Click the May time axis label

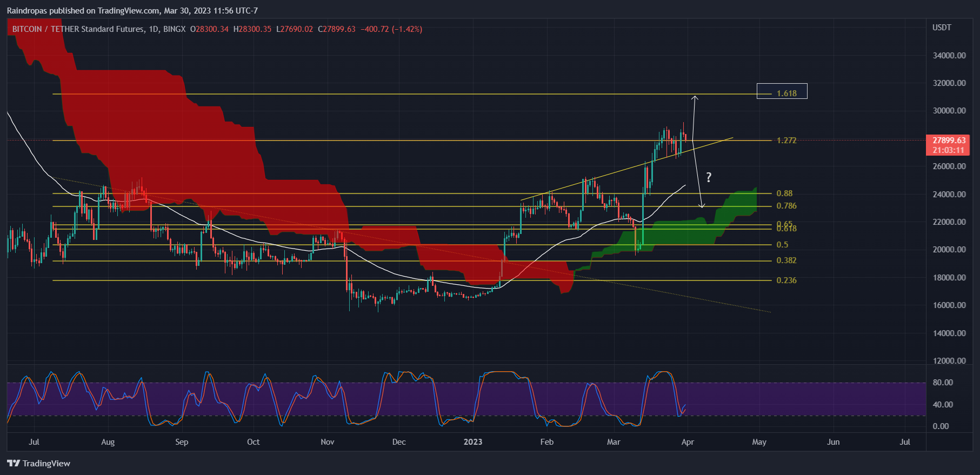coord(759,442)
